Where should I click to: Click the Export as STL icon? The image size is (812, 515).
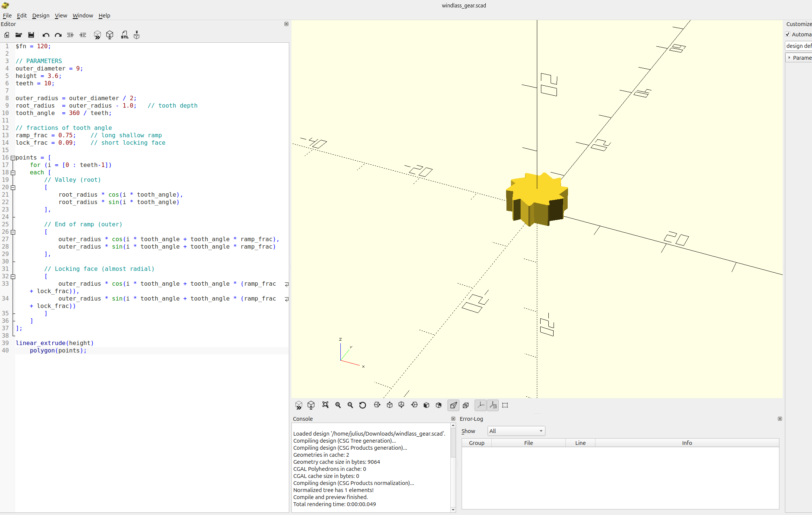click(125, 35)
